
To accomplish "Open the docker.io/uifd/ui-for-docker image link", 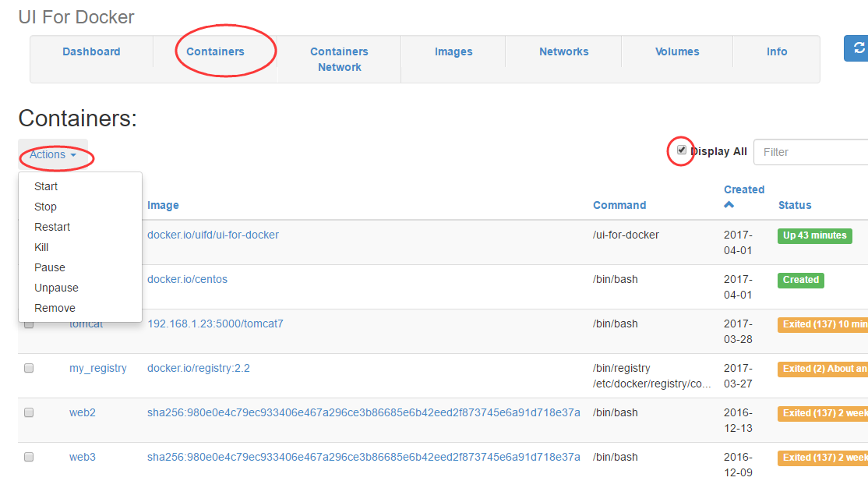I will coord(213,235).
